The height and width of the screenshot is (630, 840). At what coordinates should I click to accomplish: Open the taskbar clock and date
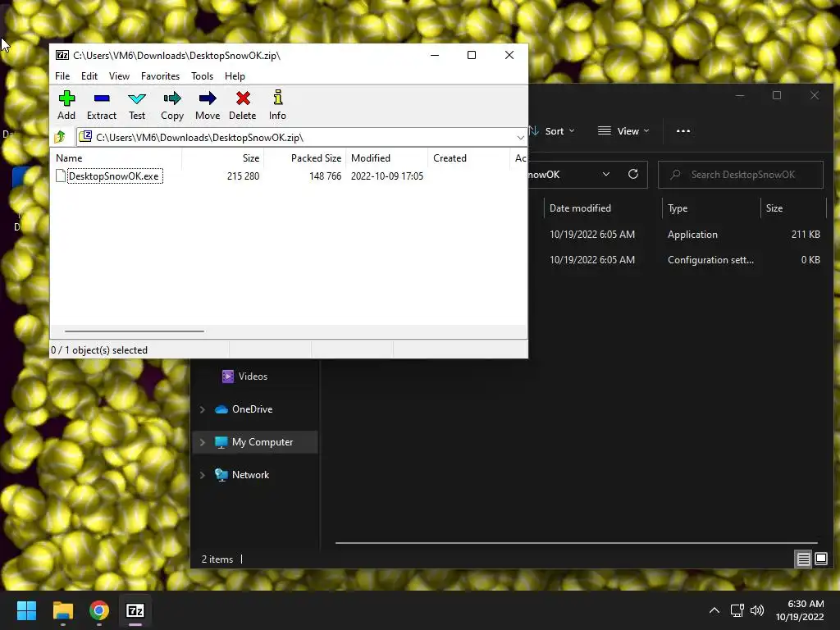click(x=800, y=610)
